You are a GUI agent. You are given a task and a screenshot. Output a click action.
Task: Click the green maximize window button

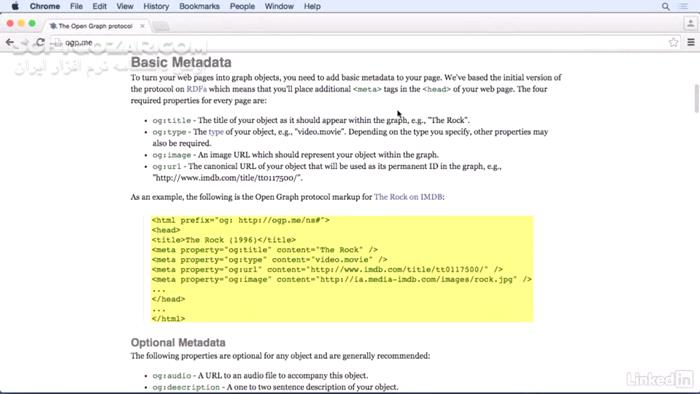[32, 23]
